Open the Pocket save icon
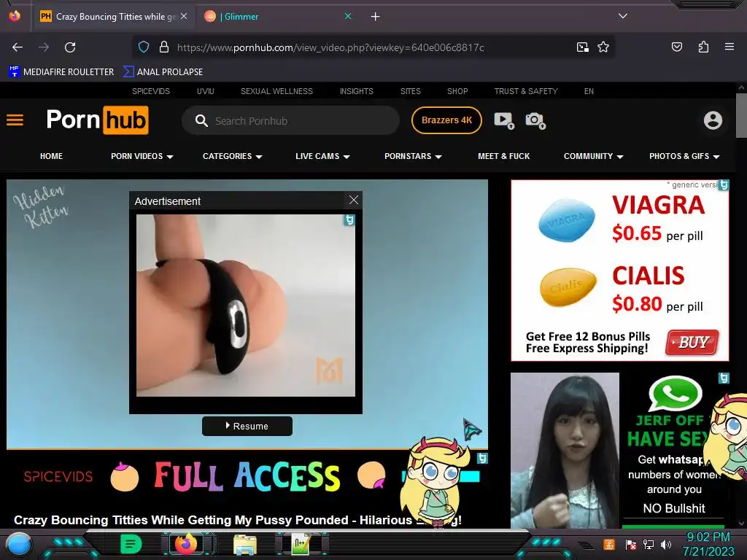 (x=676, y=47)
